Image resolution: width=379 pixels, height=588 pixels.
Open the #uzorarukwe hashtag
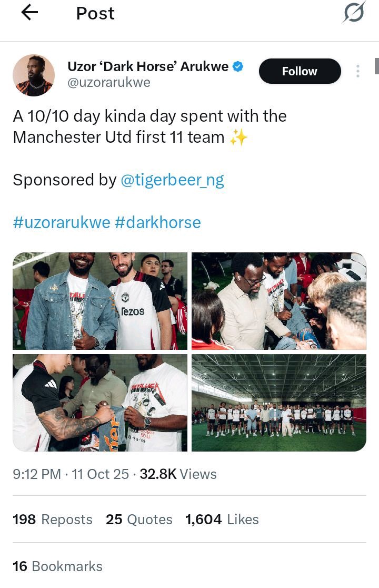point(61,222)
